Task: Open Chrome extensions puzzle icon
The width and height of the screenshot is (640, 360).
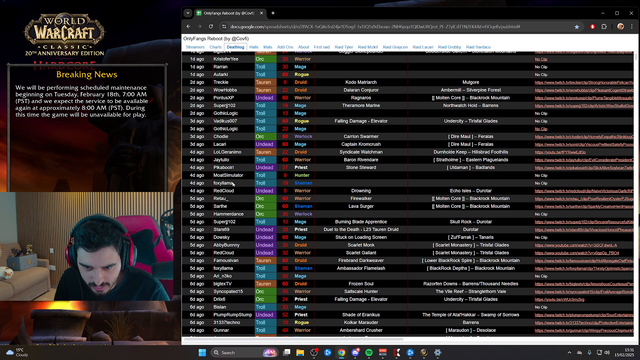Action: pyautogui.click(x=604, y=27)
